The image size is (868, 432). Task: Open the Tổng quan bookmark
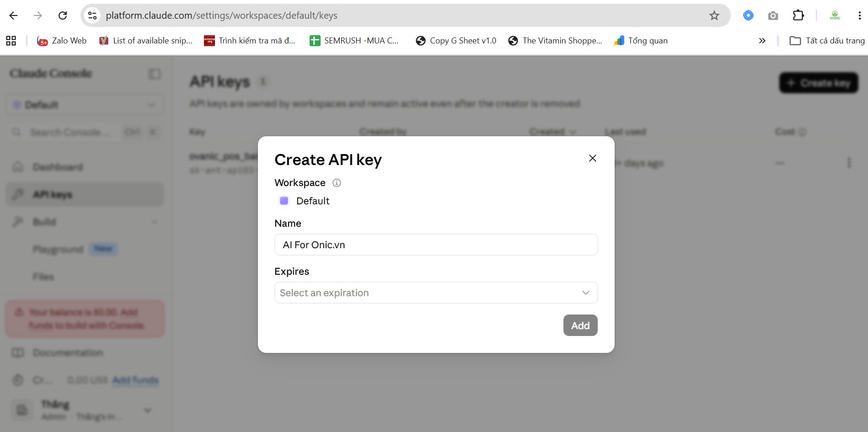point(641,41)
